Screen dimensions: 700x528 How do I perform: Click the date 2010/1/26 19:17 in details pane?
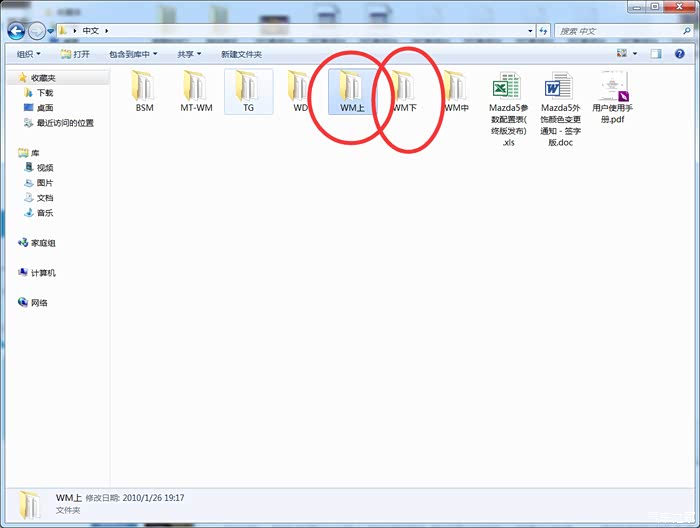click(153, 498)
